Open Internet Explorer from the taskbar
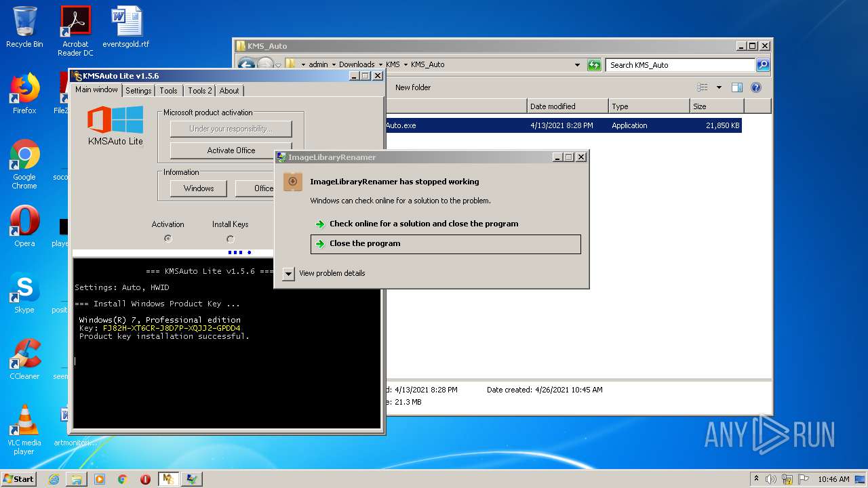The image size is (868, 488). tap(54, 479)
